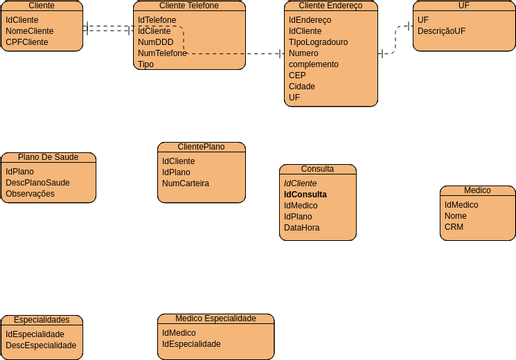Click the dashed connector between Endereço and UF
This screenshot has width=516, height=360.
(x=395, y=39)
